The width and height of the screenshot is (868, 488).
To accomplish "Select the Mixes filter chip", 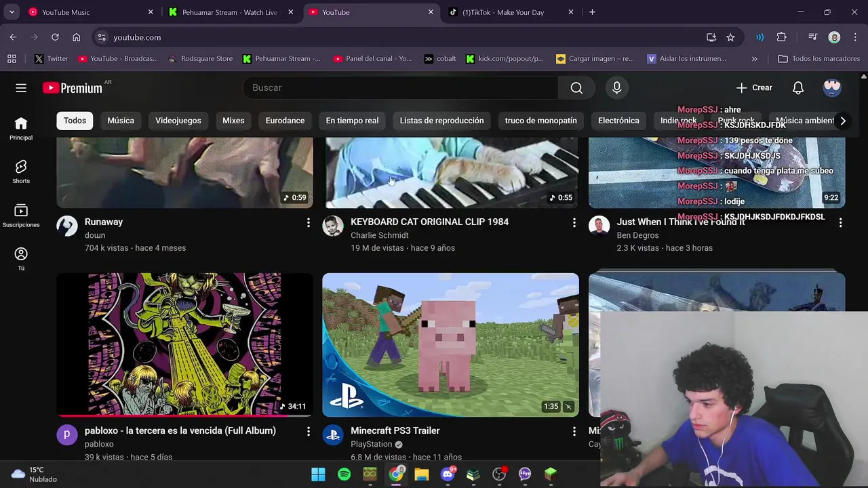I will [x=233, y=121].
